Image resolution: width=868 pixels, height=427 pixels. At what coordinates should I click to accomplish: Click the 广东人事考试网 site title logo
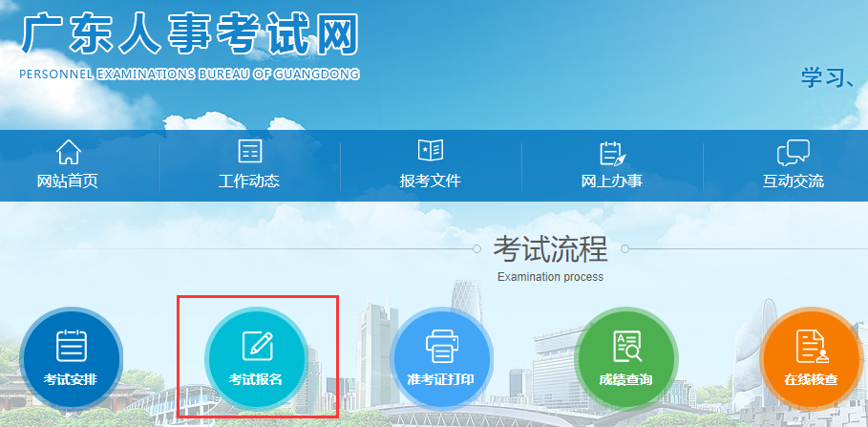pyautogui.click(x=189, y=34)
